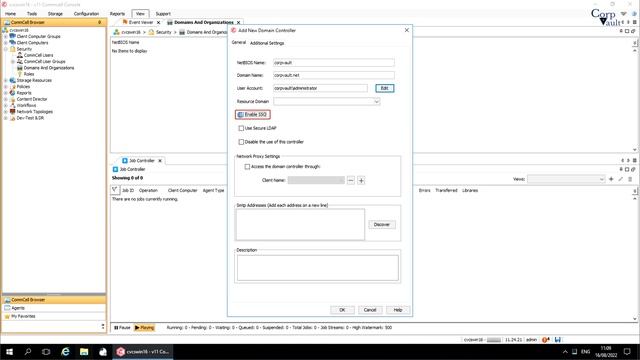
Task: Open the Windows Start menu
Action: [9, 352]
